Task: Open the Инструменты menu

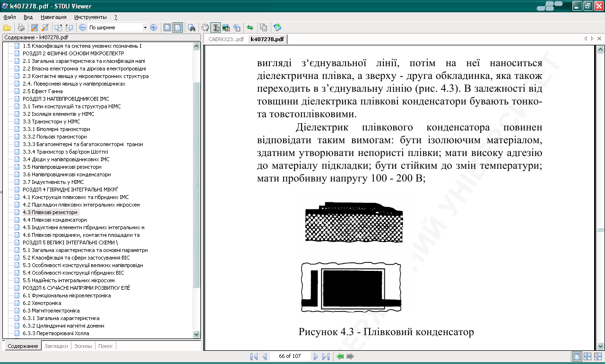Action: coord(90,17)
